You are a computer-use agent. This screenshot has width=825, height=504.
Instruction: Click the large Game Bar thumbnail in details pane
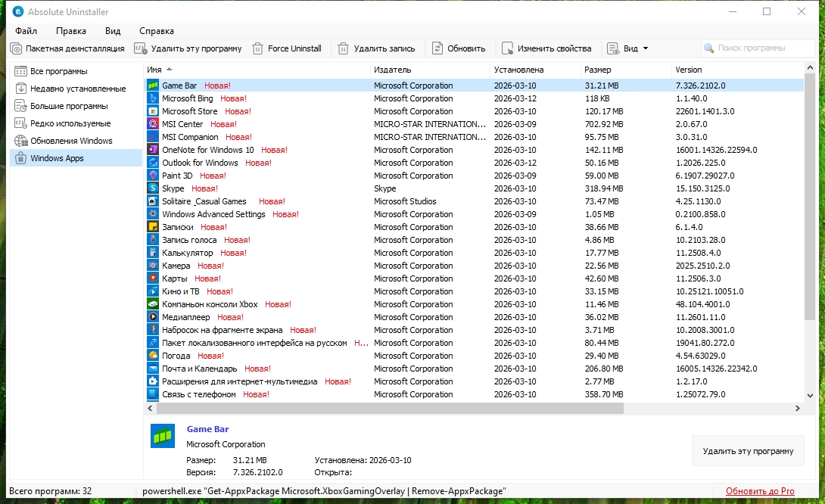point(163,436)
